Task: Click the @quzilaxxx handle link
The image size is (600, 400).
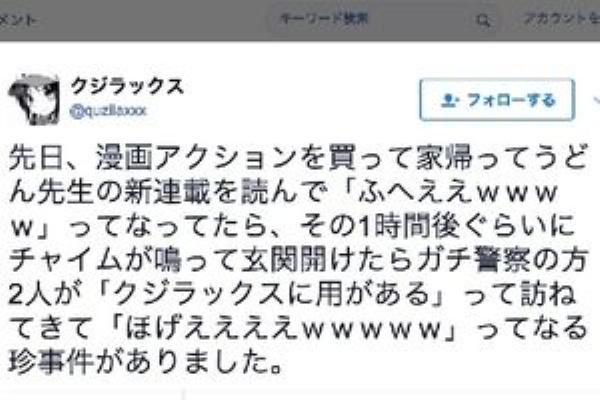Action: point(108,111)
